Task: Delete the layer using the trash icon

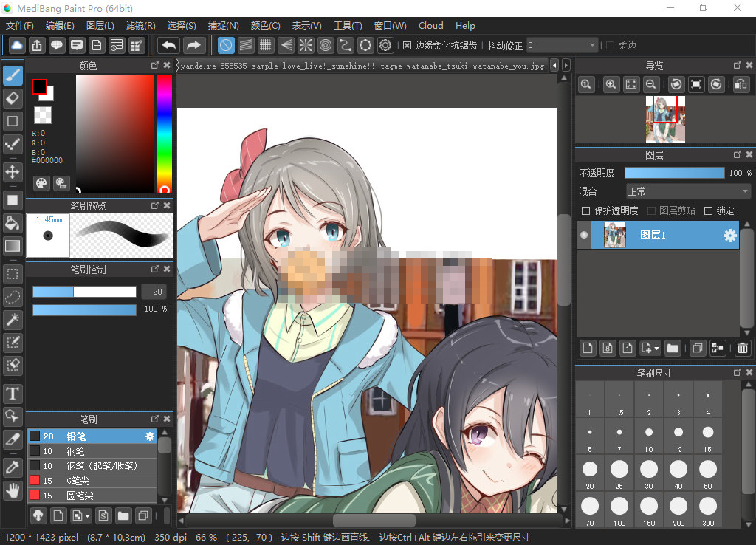Action: [743, 348]
